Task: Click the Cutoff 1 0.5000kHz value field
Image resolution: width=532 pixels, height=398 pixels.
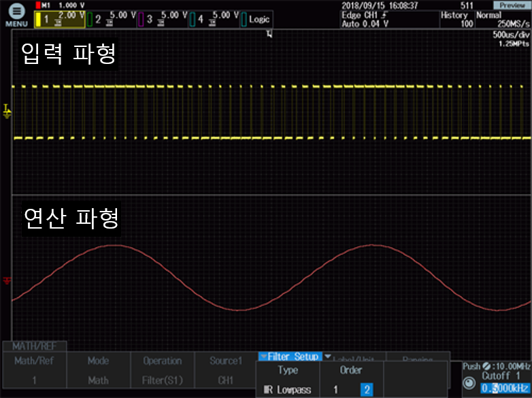Action: pyautogui.click(x=505, y=388)
